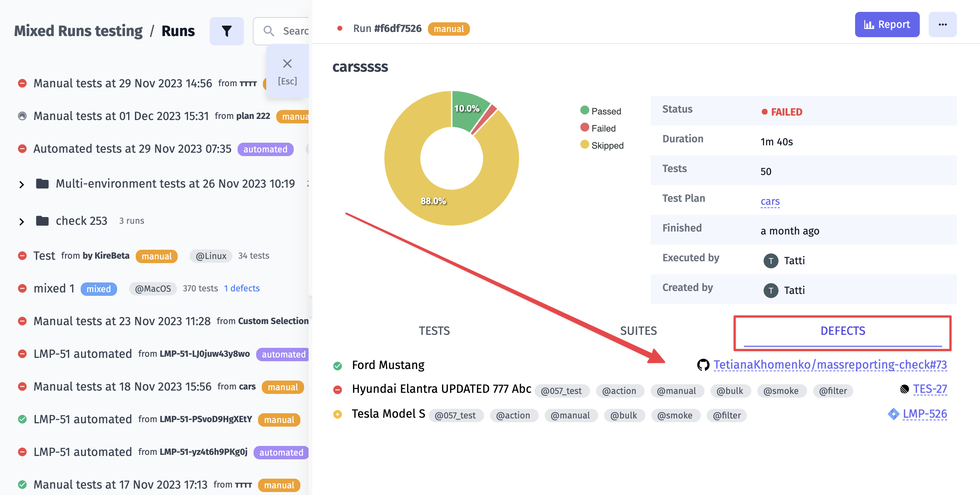Click the 88.0% skipped segment of the donut chart
Viewport: 980px width, 495px height.
pos(433,201)
